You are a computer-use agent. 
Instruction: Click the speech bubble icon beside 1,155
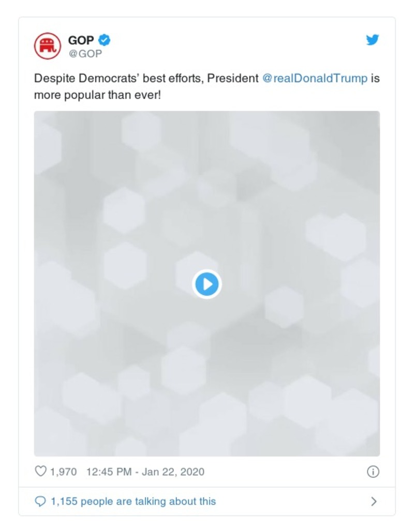pos(41,500)
